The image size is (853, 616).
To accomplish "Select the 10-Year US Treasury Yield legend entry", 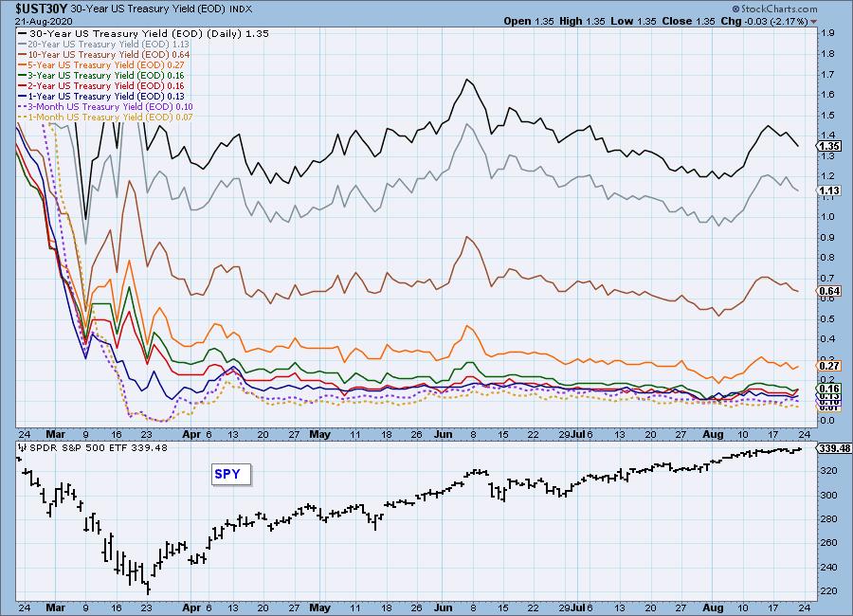I will point(104,54).
